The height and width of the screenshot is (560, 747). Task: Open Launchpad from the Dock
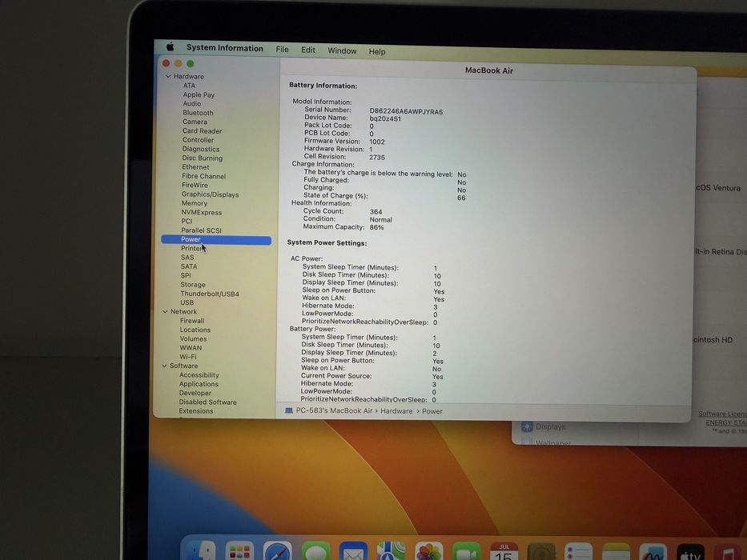coord(239,551)
